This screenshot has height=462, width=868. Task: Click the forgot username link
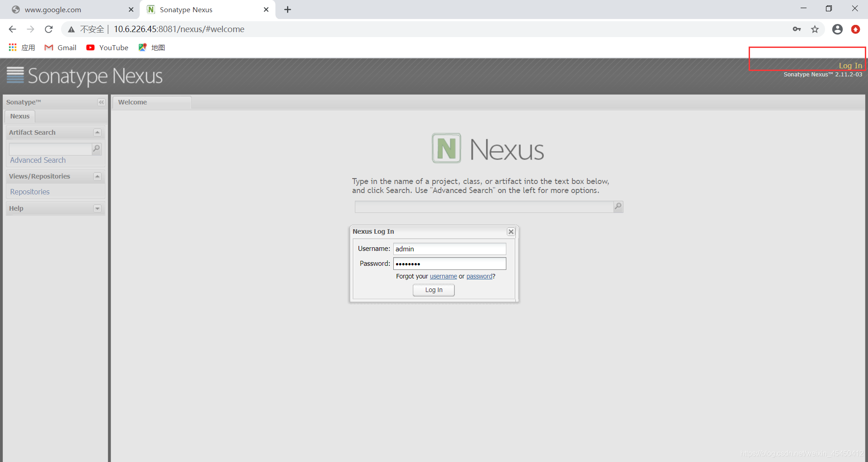pyautogui.click(x=443, y=276)
